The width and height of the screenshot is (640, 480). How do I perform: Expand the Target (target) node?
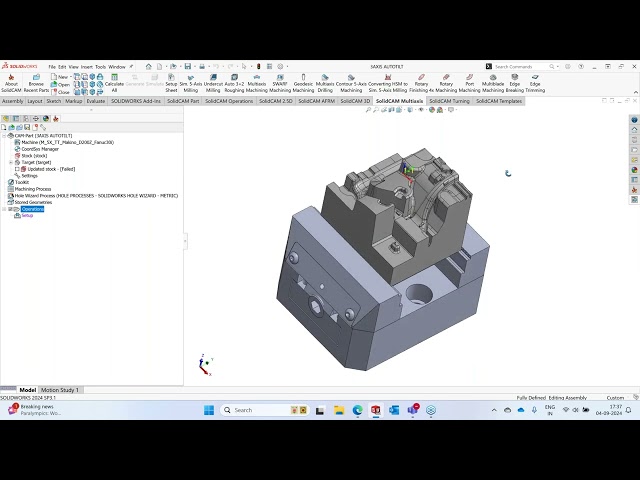coord(11,162)
